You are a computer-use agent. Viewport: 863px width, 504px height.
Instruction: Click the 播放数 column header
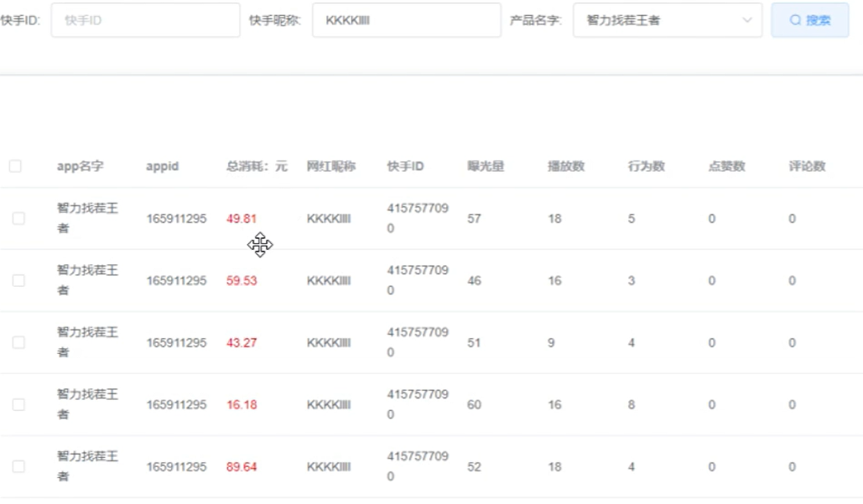[566, 166]
